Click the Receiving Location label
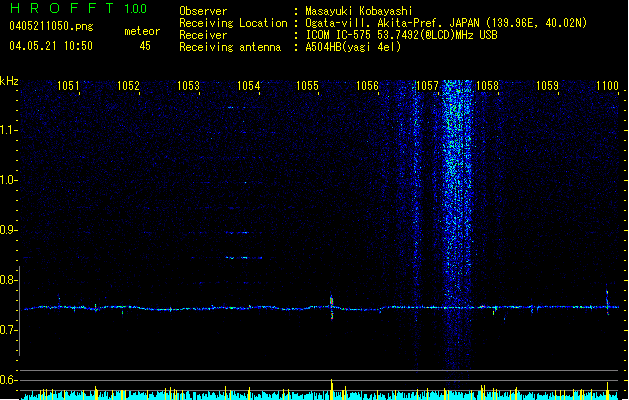This screenshot has width=629, height=400. (x=233, y=23)
